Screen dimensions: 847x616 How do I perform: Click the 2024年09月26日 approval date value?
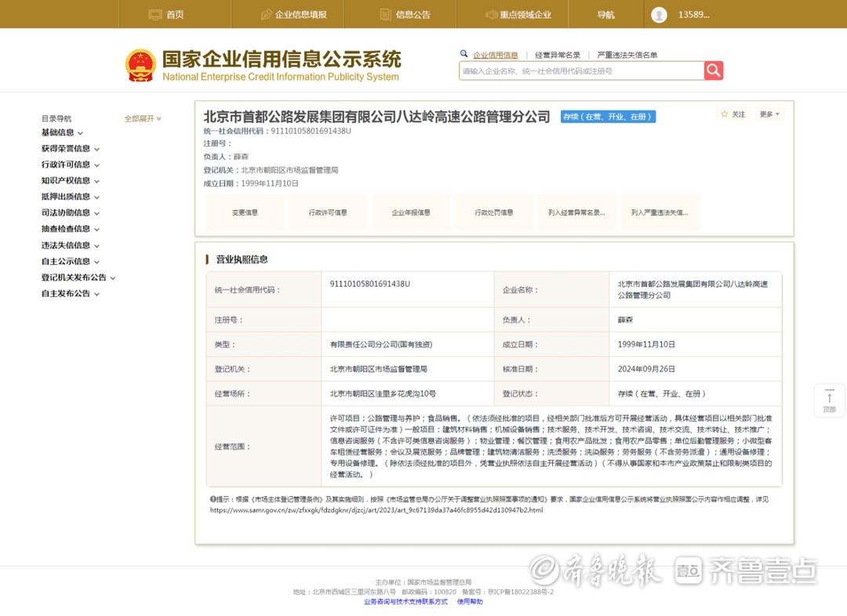(x=646, y=369)
